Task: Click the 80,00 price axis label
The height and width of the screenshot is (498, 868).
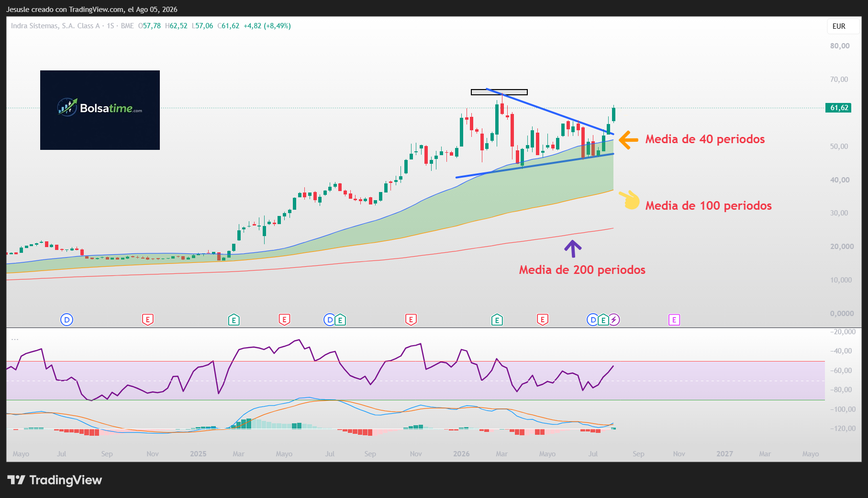Action: pos(840,46)
